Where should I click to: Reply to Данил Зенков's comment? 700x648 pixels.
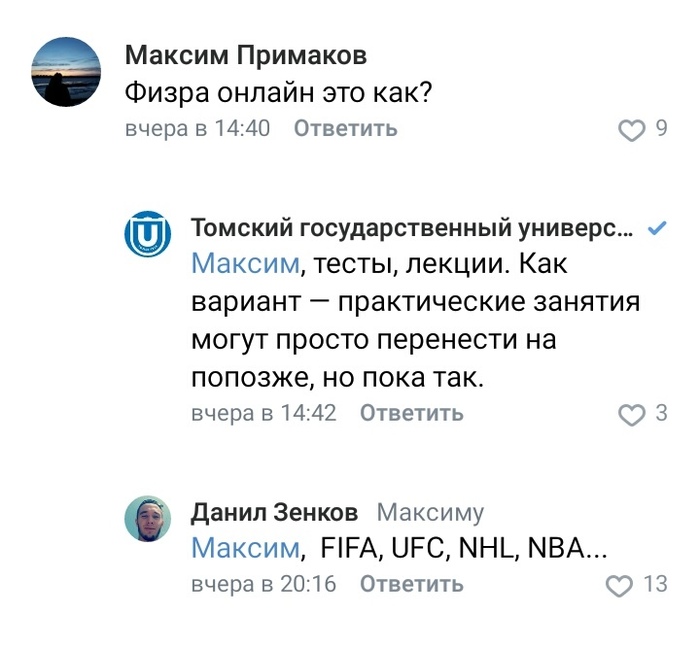coord(411,584)
